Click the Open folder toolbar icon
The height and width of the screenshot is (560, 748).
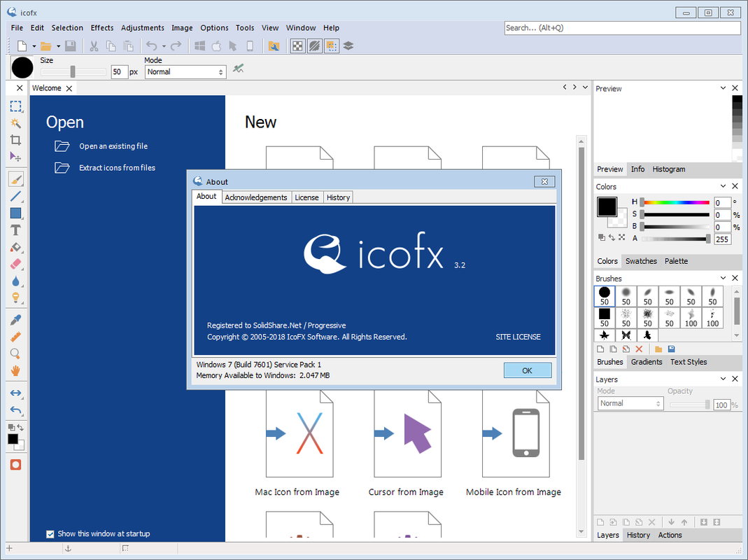point(45,45)
